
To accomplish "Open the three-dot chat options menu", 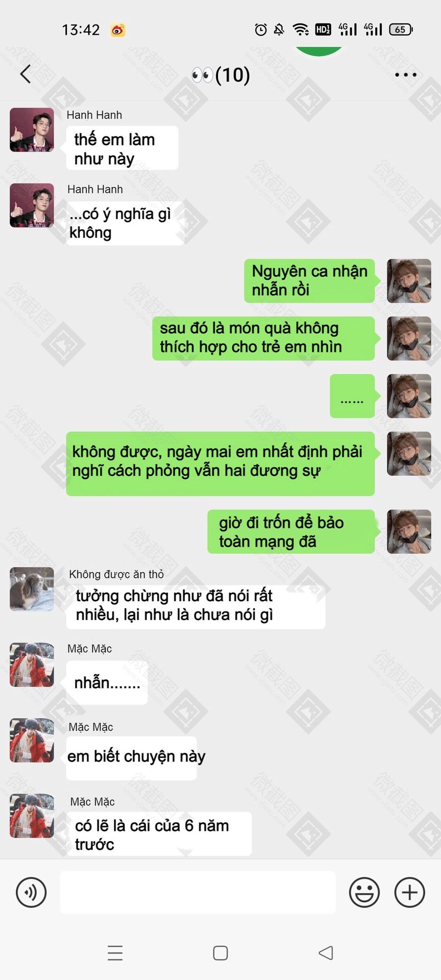I will tap(406, 75).
